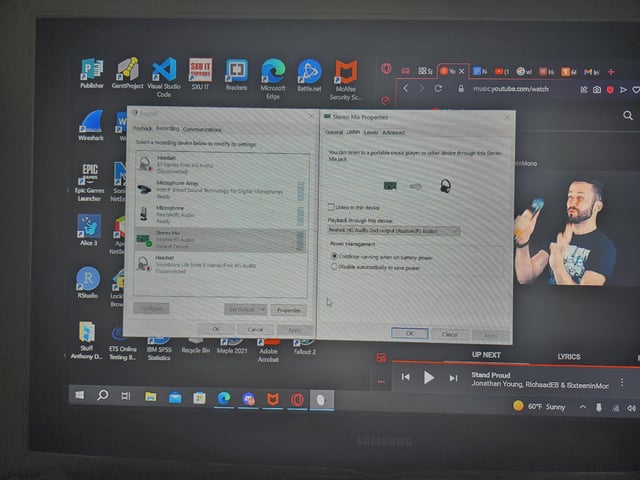Screen dimensions: 640x480
Task: Open the Alice 3 desktop icon
Action: coord(89,230)
